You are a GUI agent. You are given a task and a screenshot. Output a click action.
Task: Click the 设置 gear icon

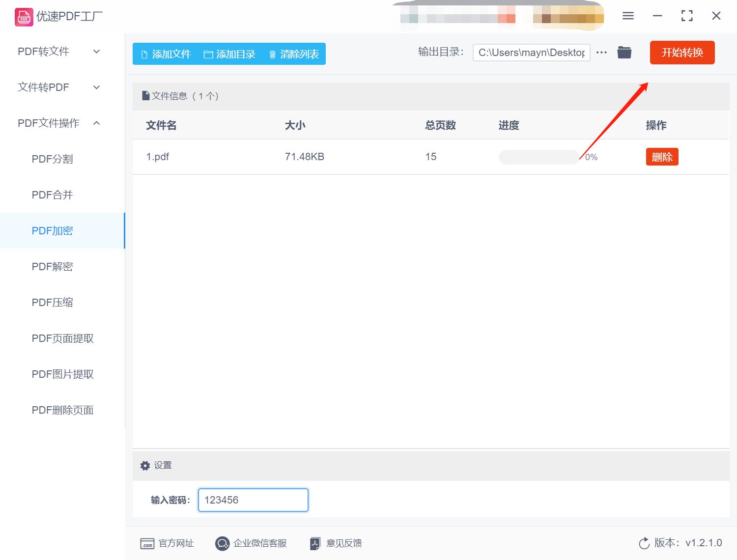pos(145,465)
